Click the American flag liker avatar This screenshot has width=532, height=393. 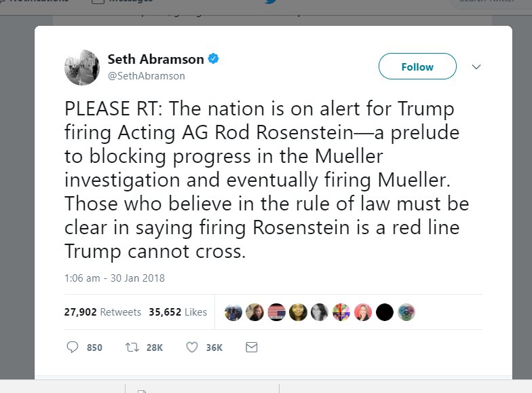[276, 312]
